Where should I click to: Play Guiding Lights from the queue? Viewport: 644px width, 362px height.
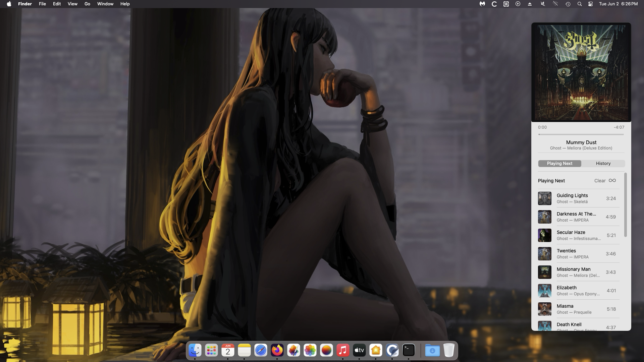pyautogui.click(x=579, y=198)
